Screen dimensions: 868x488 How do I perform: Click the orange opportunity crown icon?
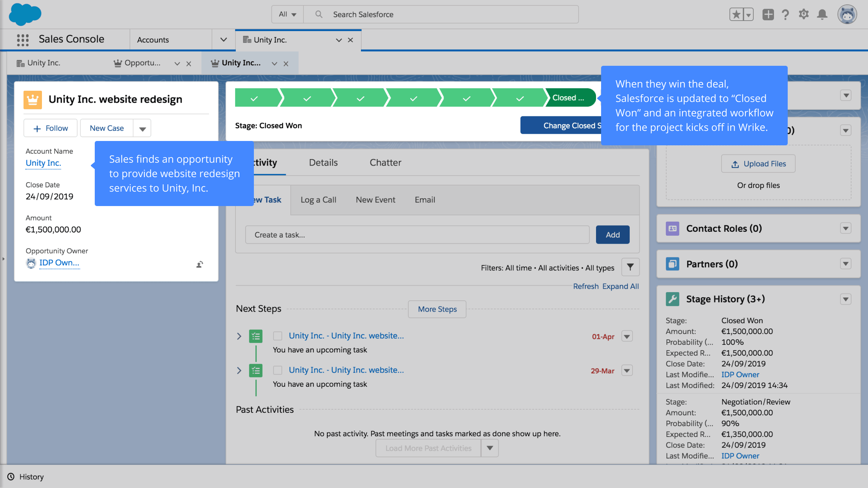tap(33, 99)
